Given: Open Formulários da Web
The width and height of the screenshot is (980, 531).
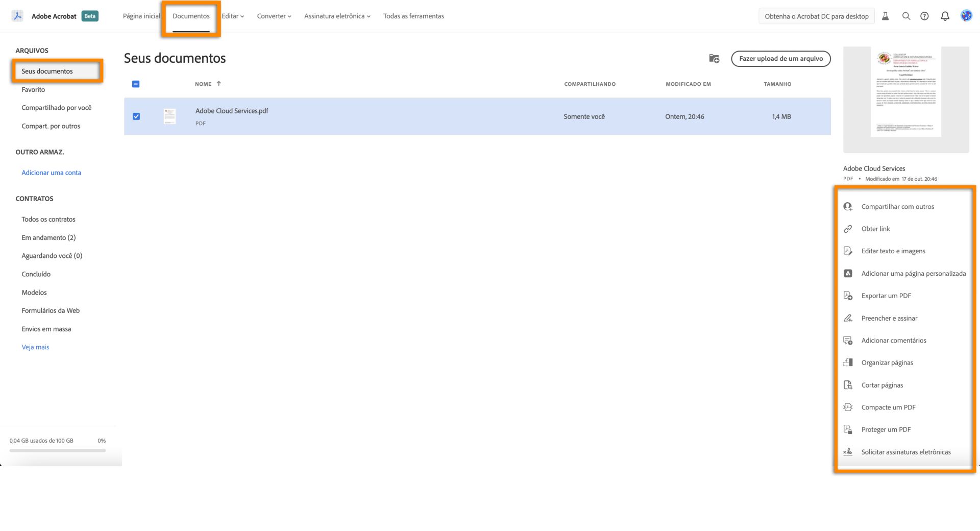Looking at the screenshot, I should (x=51, y=310).
